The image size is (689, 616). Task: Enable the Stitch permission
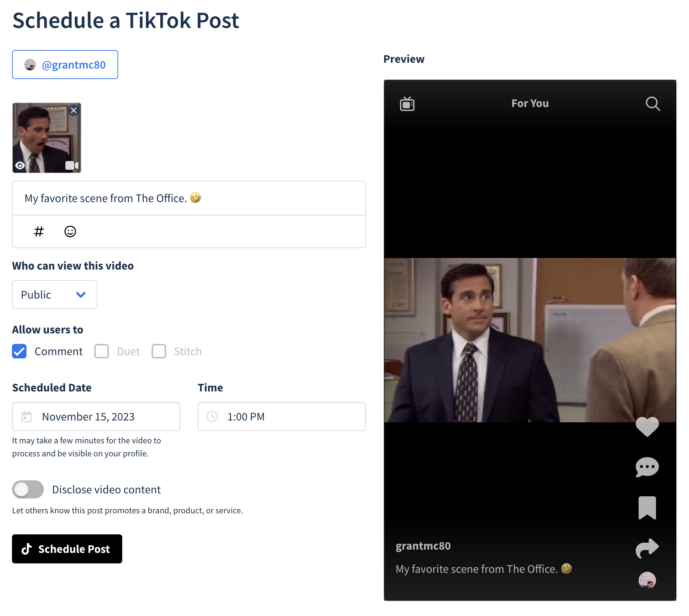[x=158, y=351]
